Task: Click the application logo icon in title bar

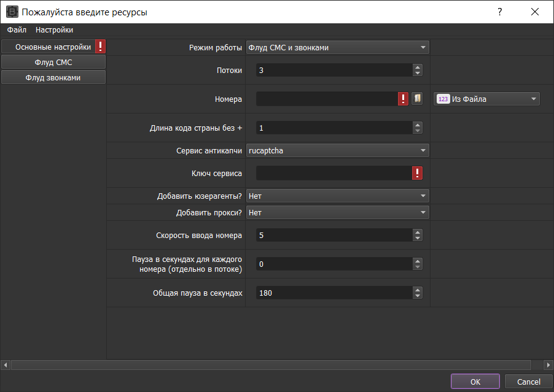Action: 12,12
